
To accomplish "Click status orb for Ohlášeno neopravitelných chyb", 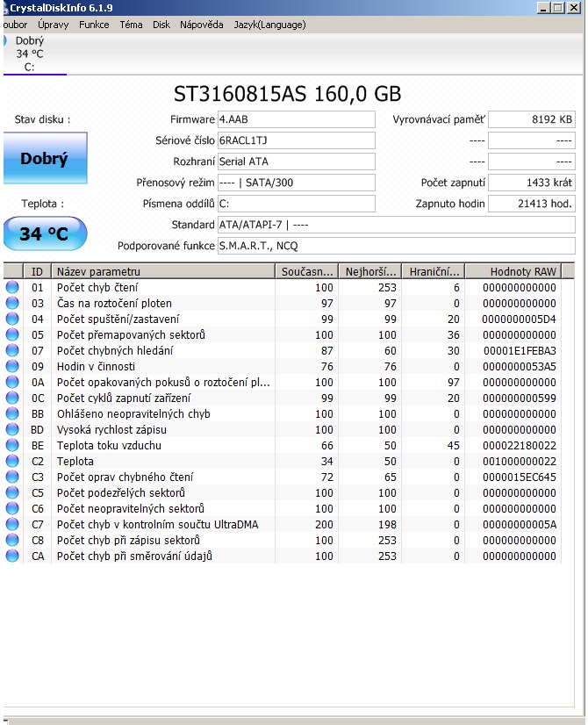I will click(12, 413).
